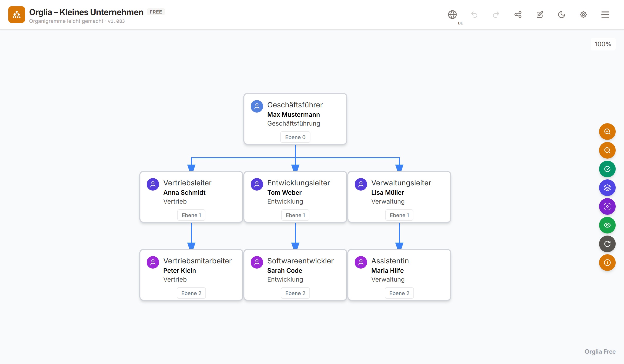Toggle the green eye visibility button

(607, 225)
